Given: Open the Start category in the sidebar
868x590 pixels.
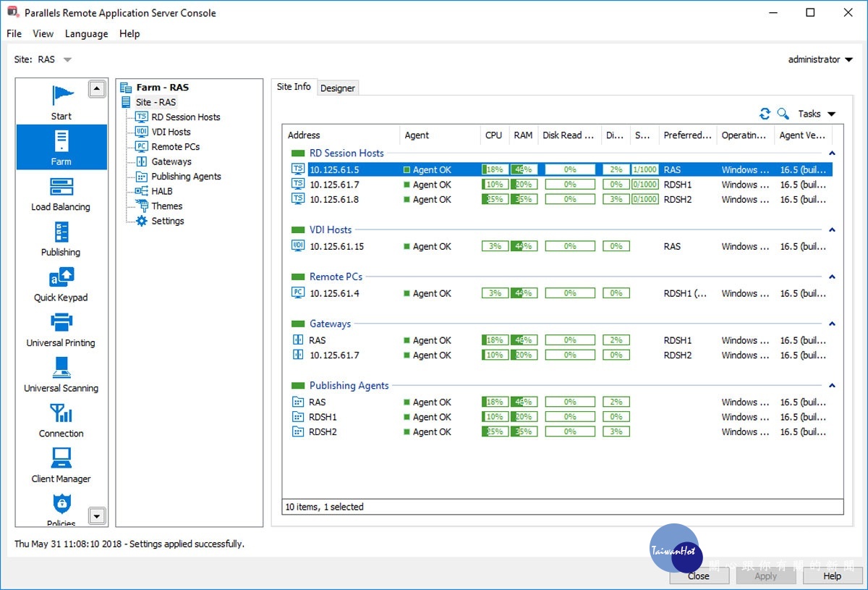Looking at the screenshot, I should pyautogui.click(x=61, y=102).
